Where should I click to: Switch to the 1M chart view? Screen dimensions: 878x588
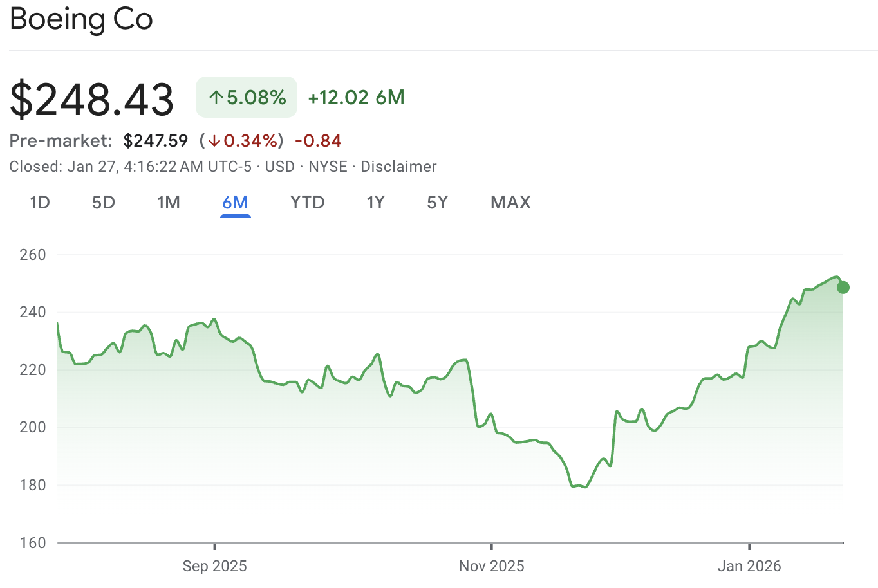click(x=169, y=202)
